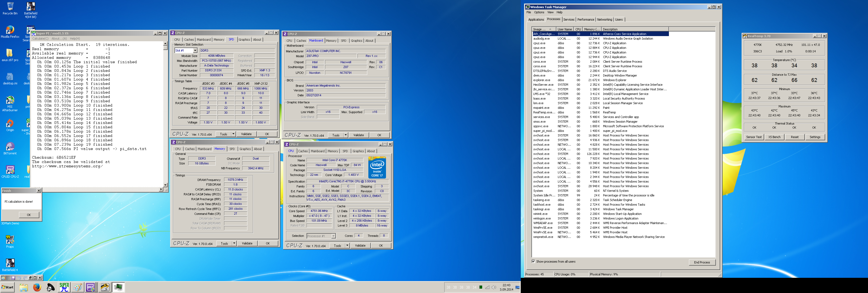This screenshot has width=868, height=293.
Task: Open the Networking tab in Task Manager
Action: pos(605,20)
